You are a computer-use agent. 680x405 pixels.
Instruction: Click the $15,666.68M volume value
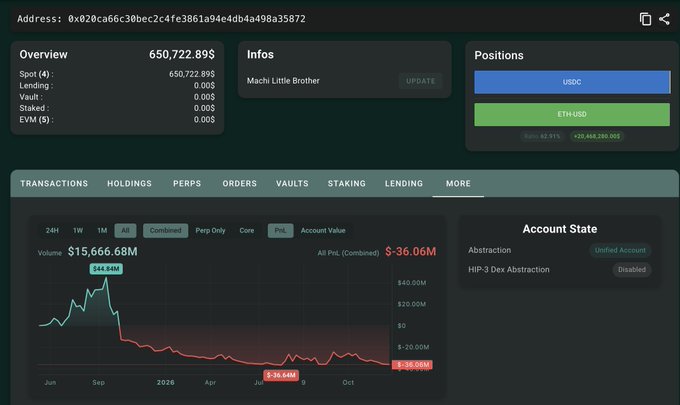102,251
